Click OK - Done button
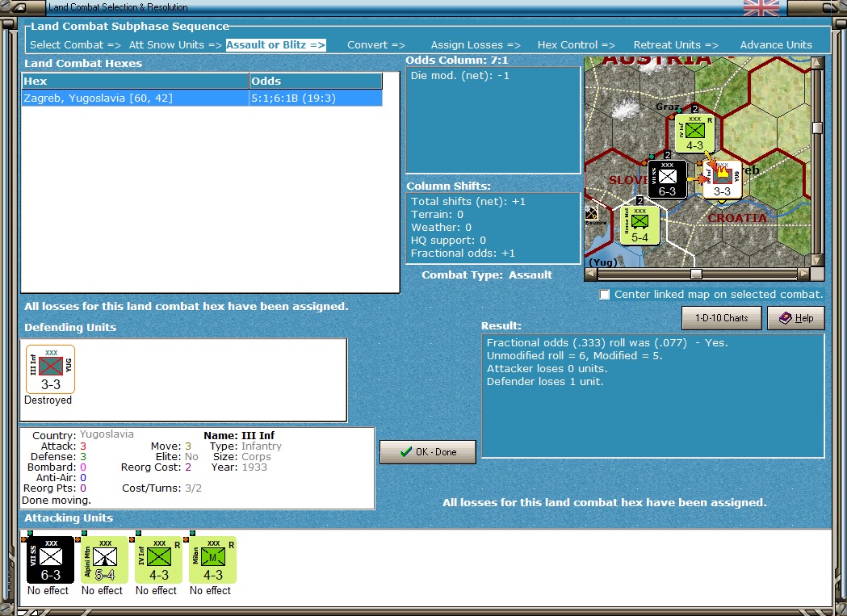Screen dimensions: 847x616 click(x=428, y=452)
